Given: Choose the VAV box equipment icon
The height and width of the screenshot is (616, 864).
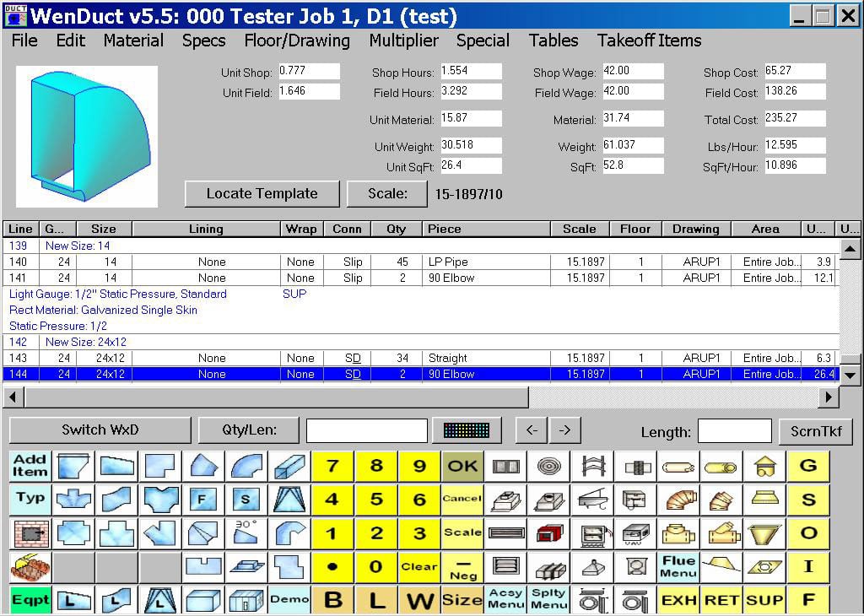Looking at the screenshot, I should point(637,533).
